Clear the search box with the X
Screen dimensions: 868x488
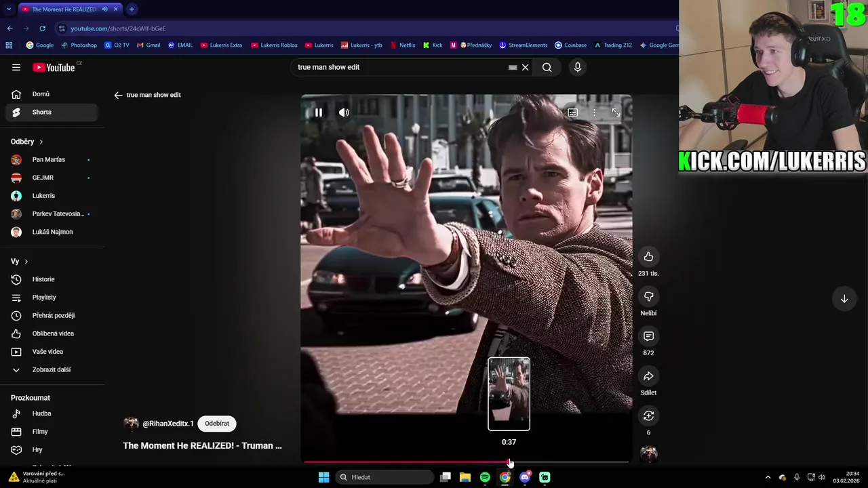coord(525,67)
